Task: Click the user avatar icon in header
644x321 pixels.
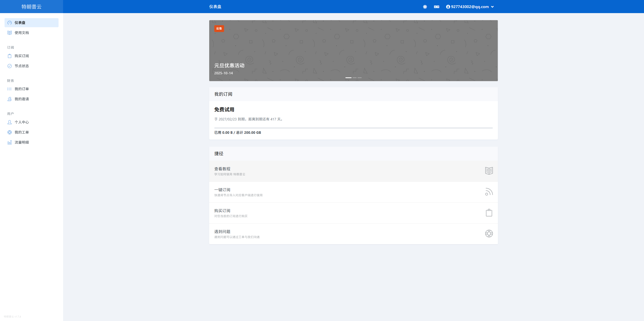Action: tap(448, 7)
